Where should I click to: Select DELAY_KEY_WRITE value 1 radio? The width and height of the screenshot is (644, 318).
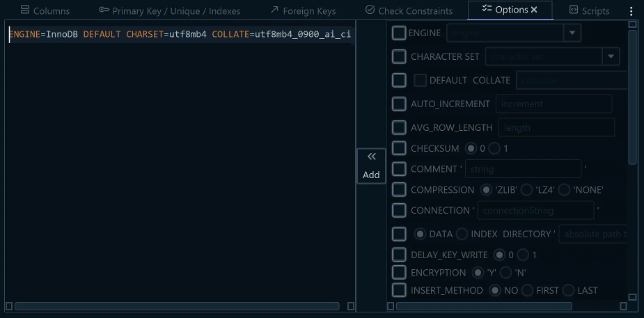(x=523, y=255)
